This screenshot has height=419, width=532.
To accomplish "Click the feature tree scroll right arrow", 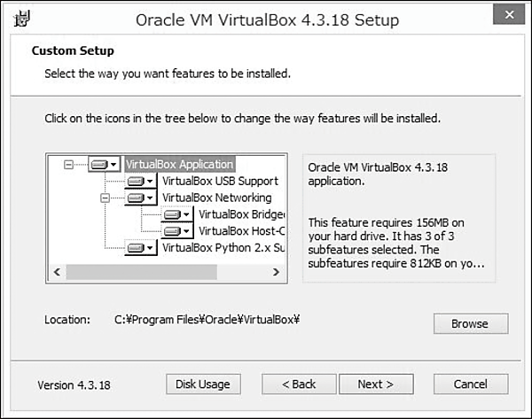I will click(x=281, y=272).
